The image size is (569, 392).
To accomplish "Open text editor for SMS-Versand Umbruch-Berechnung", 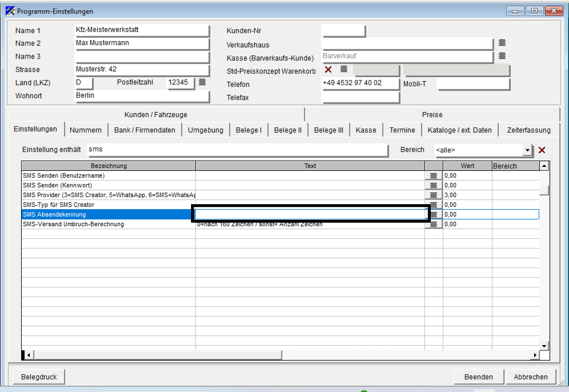I will point(433,224).
